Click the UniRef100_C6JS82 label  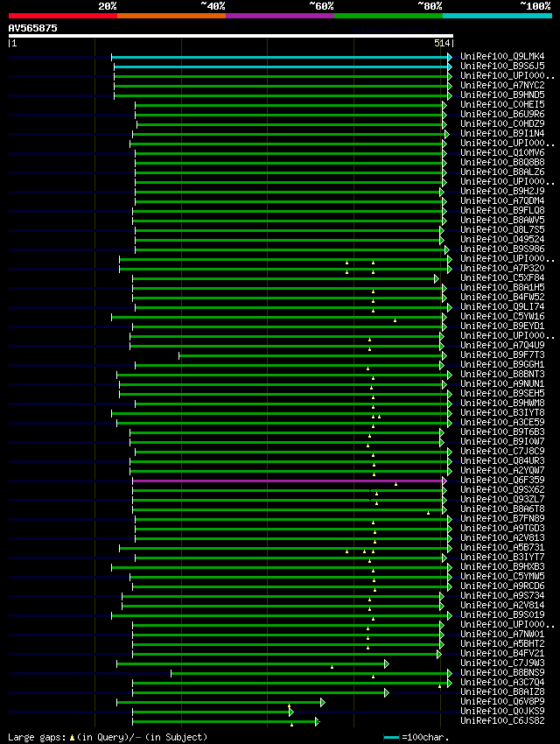pos(502,720)
